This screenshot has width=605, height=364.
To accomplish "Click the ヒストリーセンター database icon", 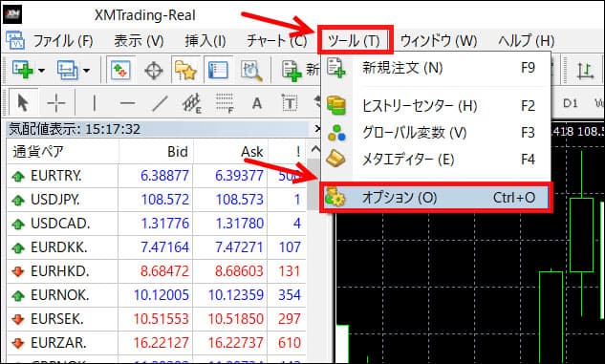I will coord(336,105).
